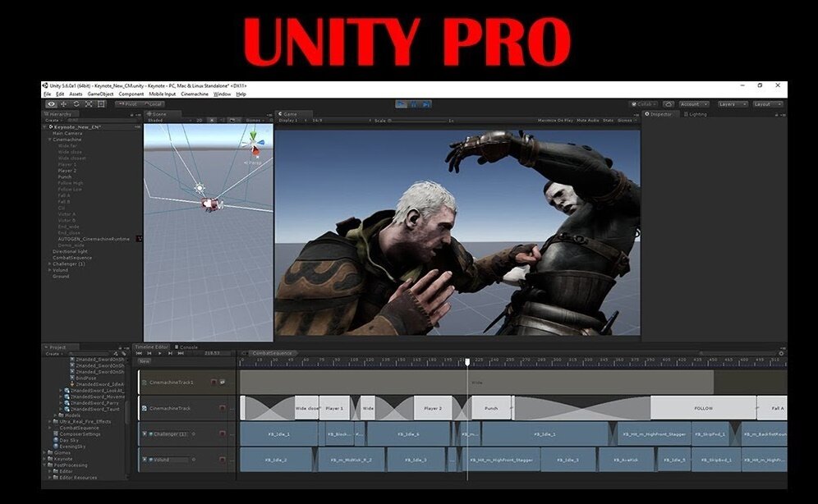
Task: Jump to timeline start button
Action: point(140,353)
